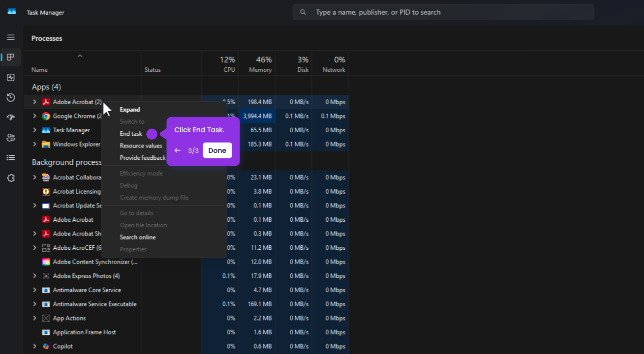Click the Adobe Content Synchronizer icon

click(46, 262)
